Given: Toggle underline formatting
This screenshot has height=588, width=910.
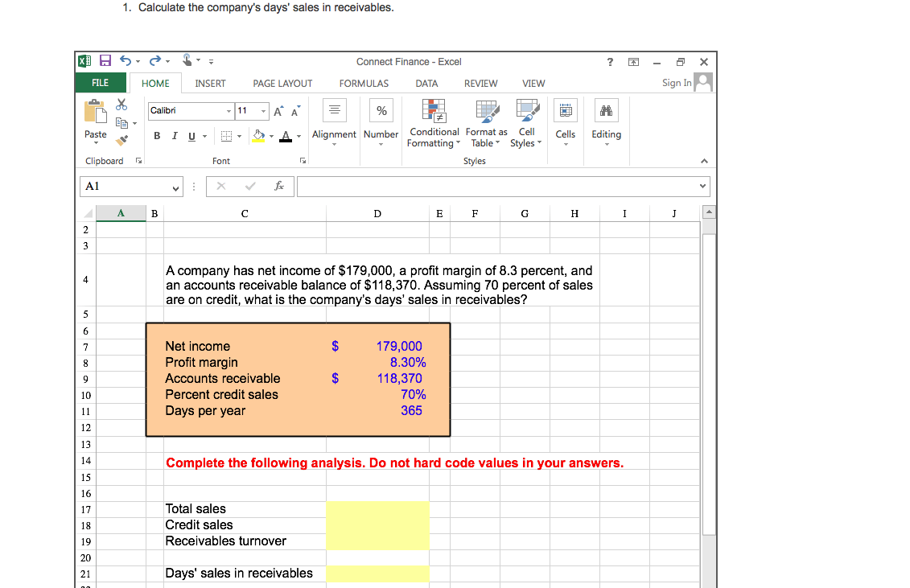Looking at the screenshot, I should [x=190, y=136].
